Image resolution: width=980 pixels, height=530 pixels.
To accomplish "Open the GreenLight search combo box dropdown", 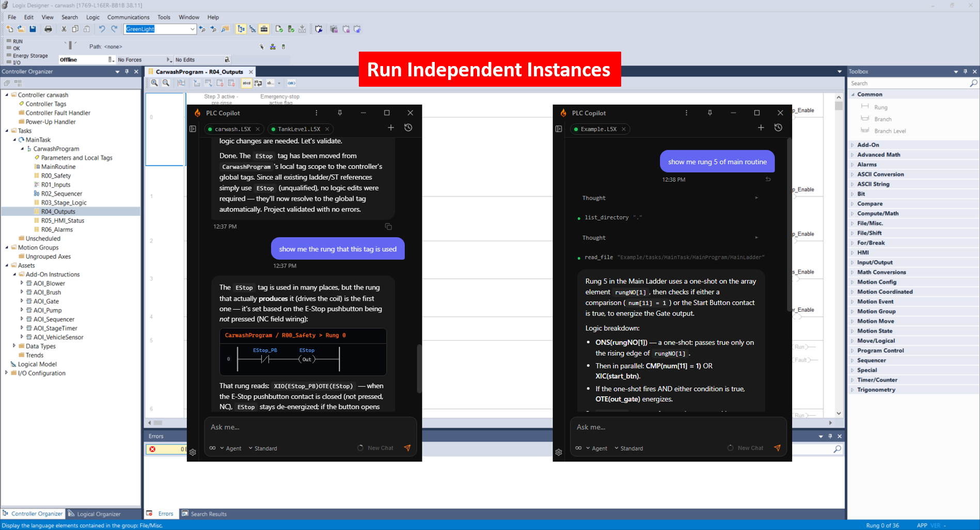I will [192, 29].
